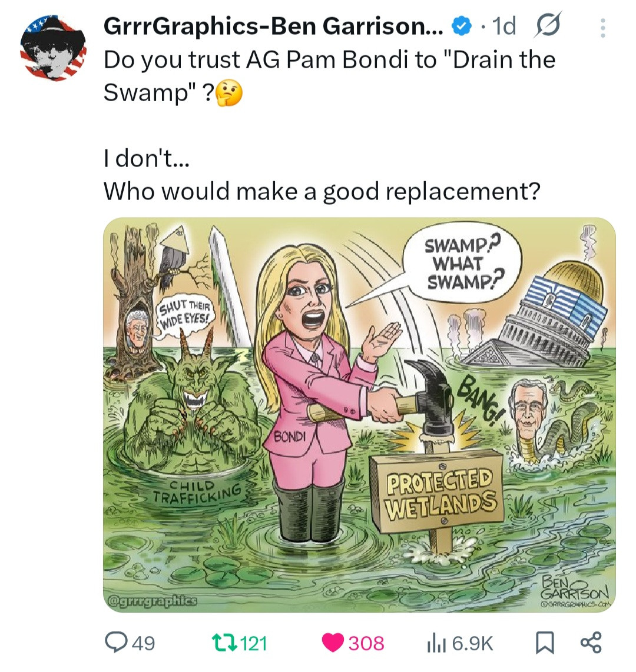Click the thinking face emoji
The height and width of the screenshot is (672, 636).
click(x=228, y=94)
